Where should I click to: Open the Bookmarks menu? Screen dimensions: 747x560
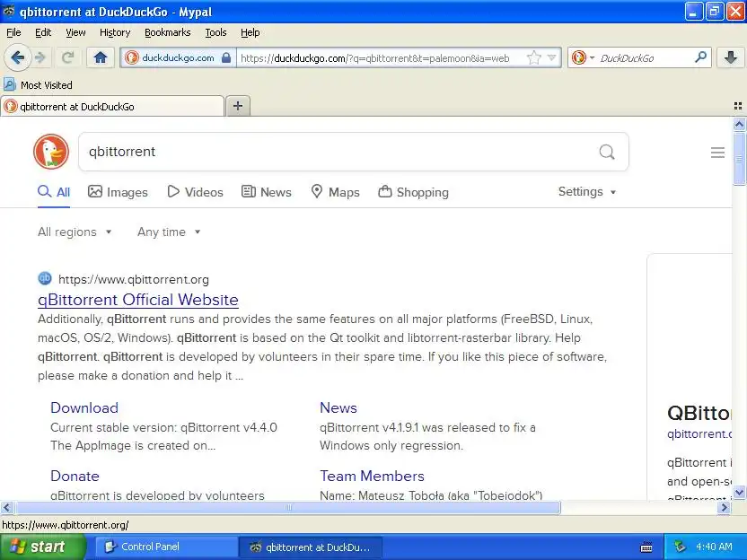click(x=167, y=32)
